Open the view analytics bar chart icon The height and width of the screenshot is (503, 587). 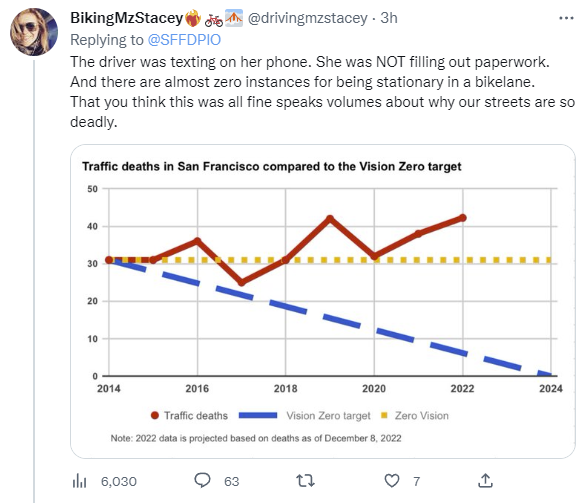click(x=79, y=481)
